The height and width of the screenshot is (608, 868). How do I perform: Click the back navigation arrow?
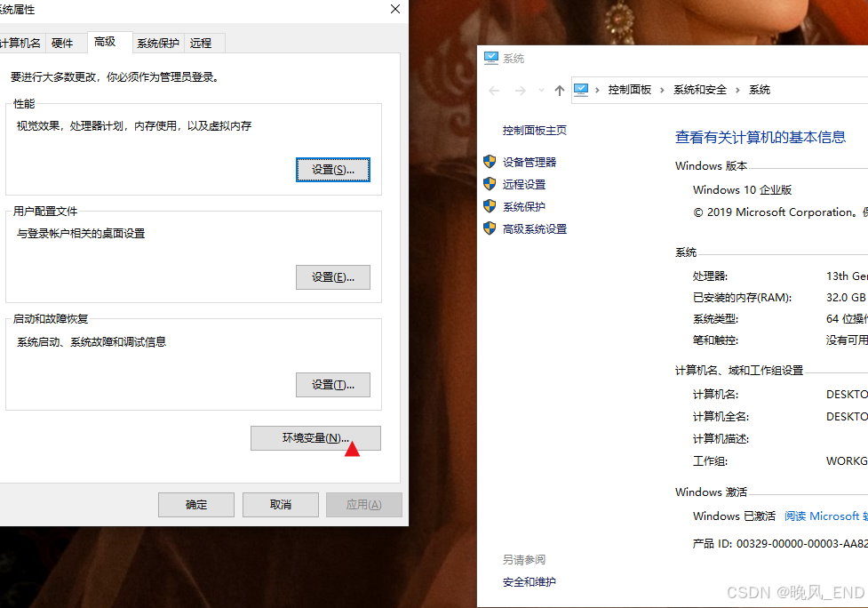(494, 90)
